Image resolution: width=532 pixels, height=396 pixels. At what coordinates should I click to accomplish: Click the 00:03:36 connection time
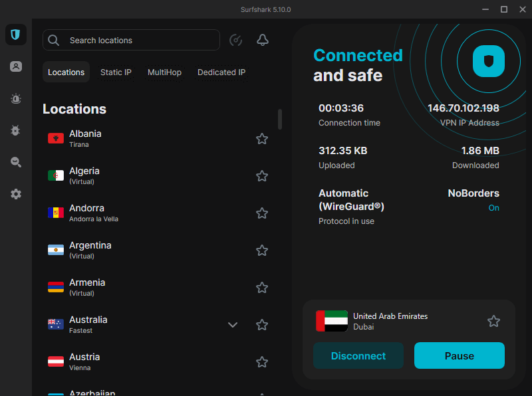click(x=341, y=108)
